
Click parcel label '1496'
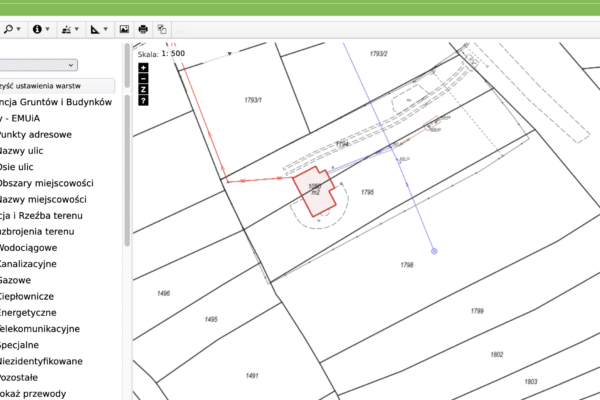[163, 294]
